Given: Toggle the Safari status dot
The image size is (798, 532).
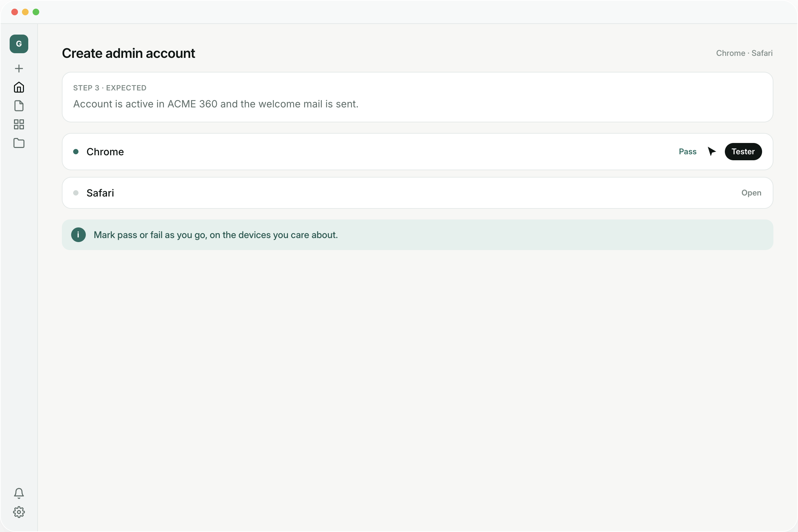Looking at the screenshot, I should [76, 193].
